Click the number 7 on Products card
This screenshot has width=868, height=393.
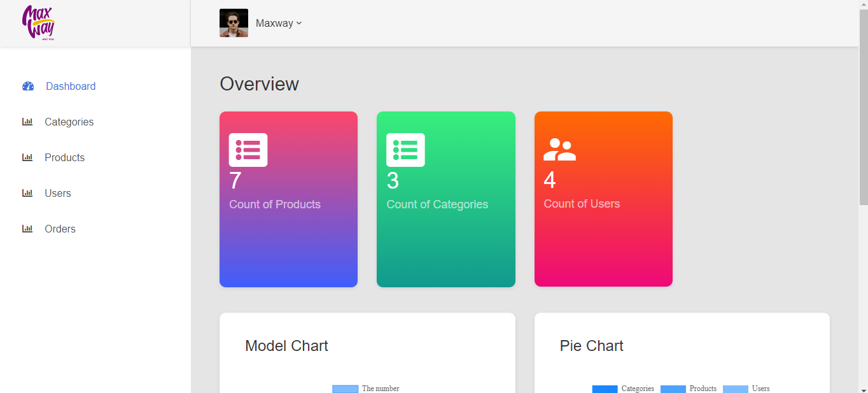tap(235, 181)
